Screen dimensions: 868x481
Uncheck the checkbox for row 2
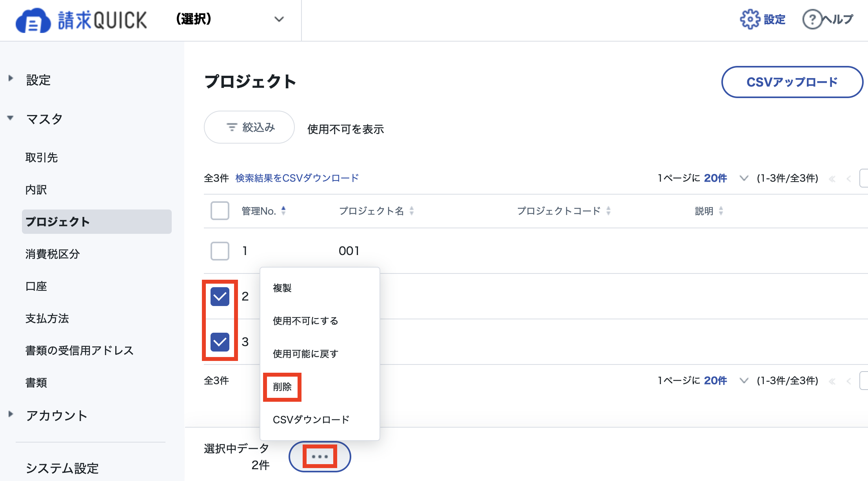tap(220, 297)
